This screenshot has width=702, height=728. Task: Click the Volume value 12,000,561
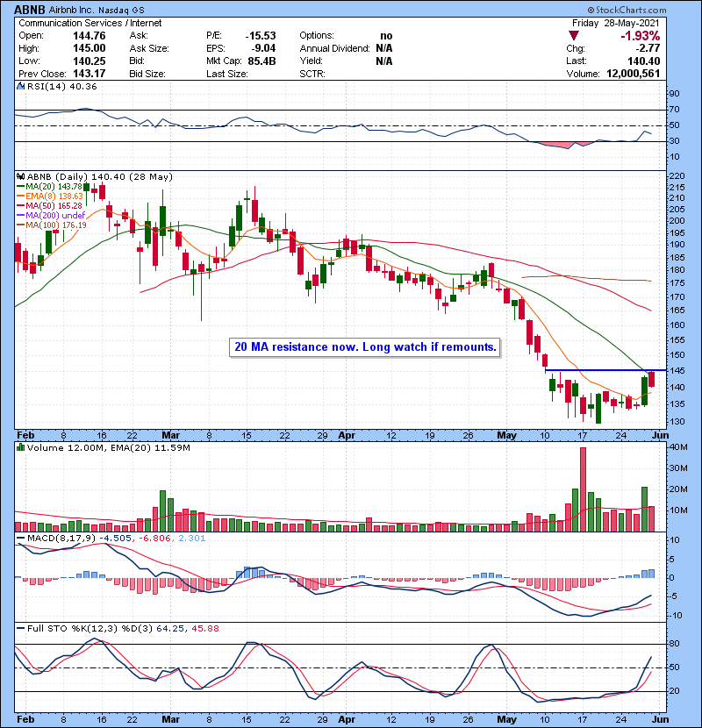(634, 74)
